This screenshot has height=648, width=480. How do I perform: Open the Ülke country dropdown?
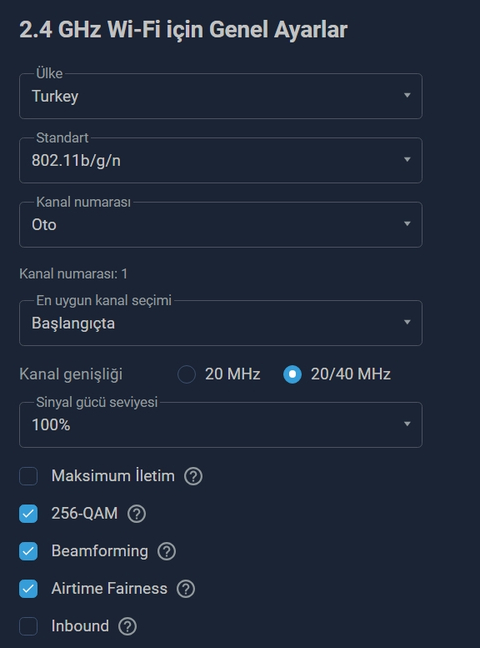[221, 96]
